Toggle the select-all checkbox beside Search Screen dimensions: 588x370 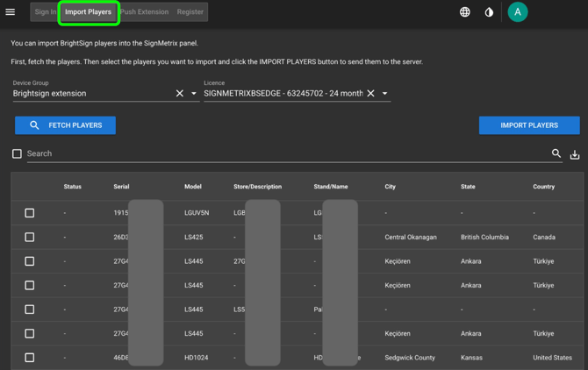point(17,153)
